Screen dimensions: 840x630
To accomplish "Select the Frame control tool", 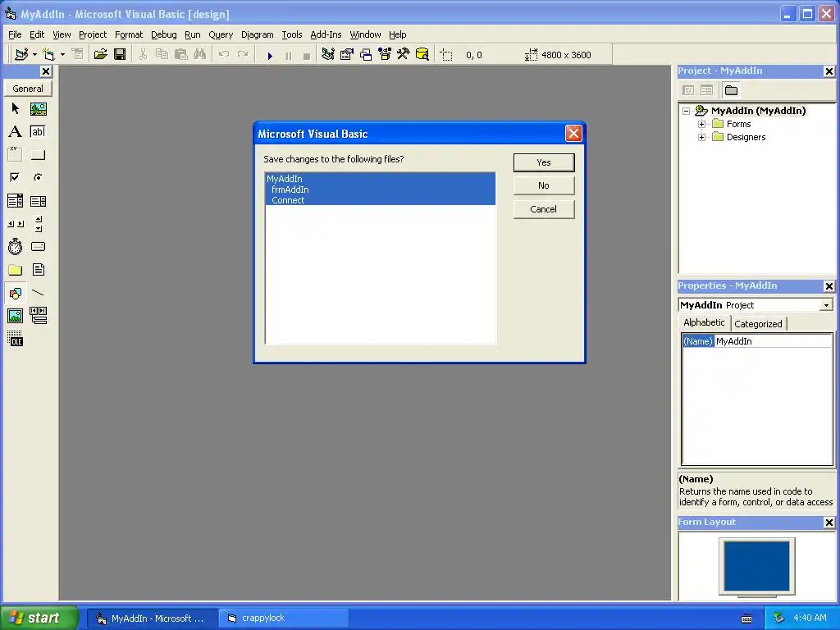I will (15, 154).
